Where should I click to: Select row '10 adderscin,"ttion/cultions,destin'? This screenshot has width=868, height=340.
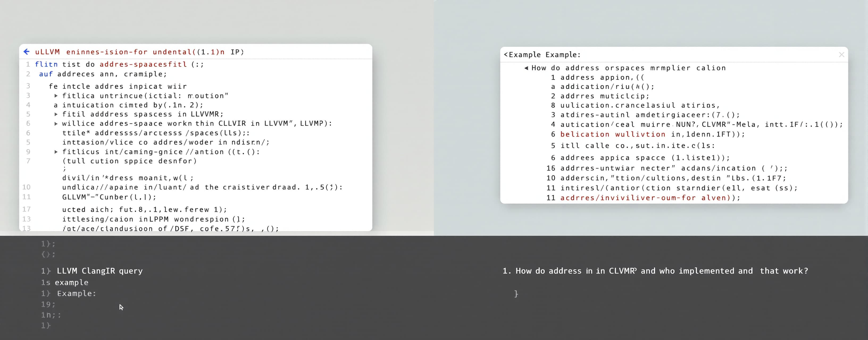pyautogui.click(x=666, y=178)
